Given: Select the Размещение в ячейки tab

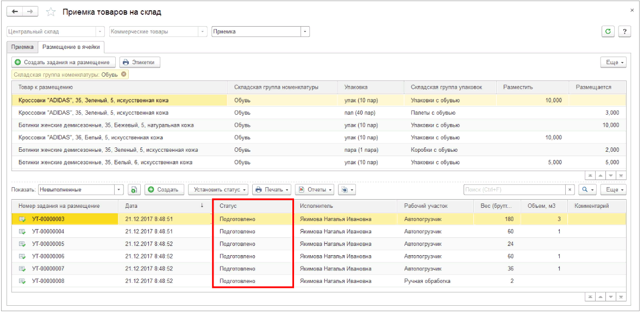Looking at the screenshot, I should point(71,47).
